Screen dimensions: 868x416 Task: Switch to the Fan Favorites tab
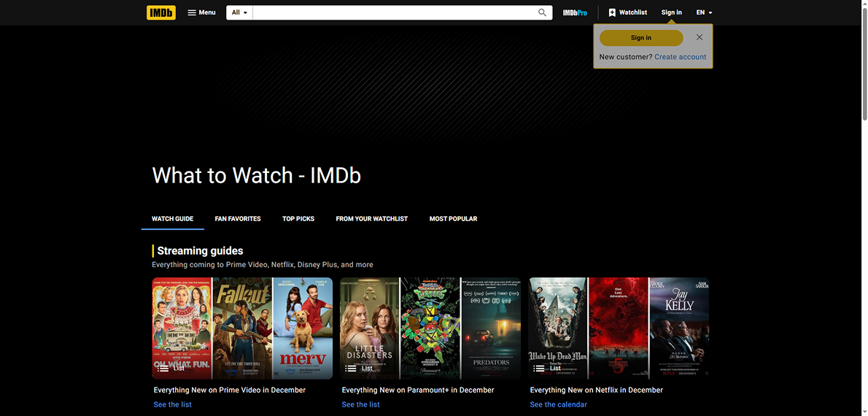238,219
